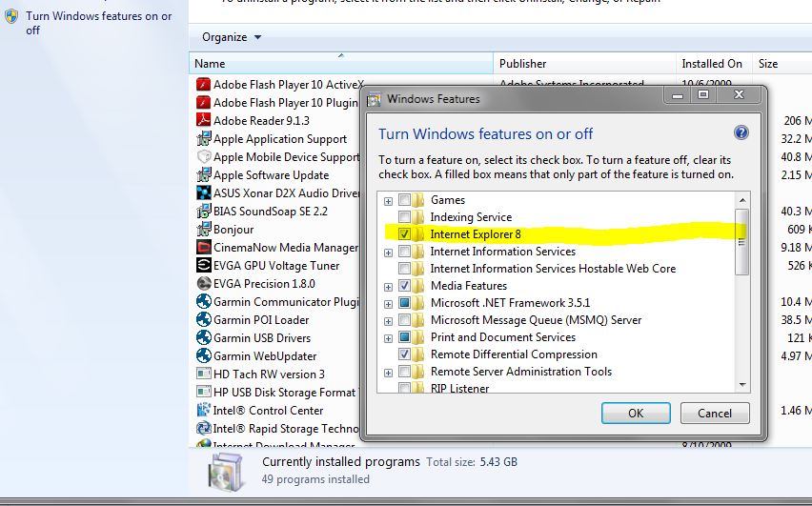
Task: Uncheck the Internet Explorer 8 checkbox
Action: tap(404, 234)
